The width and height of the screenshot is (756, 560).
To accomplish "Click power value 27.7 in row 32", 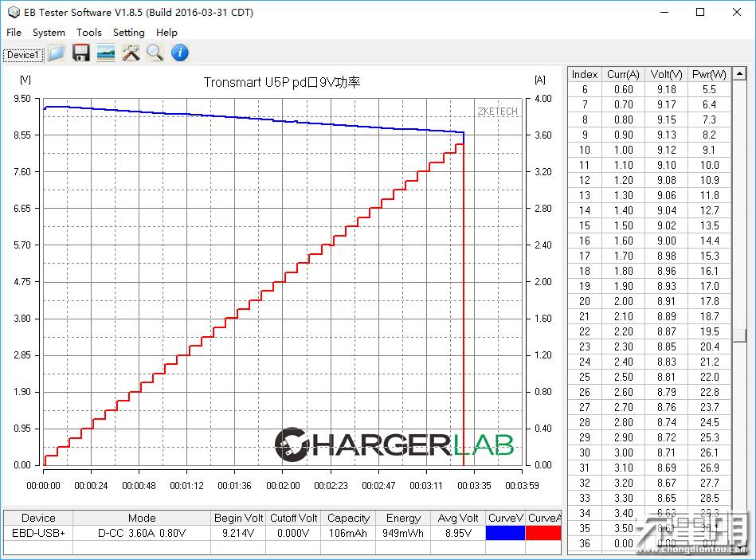I will [709, 483].
